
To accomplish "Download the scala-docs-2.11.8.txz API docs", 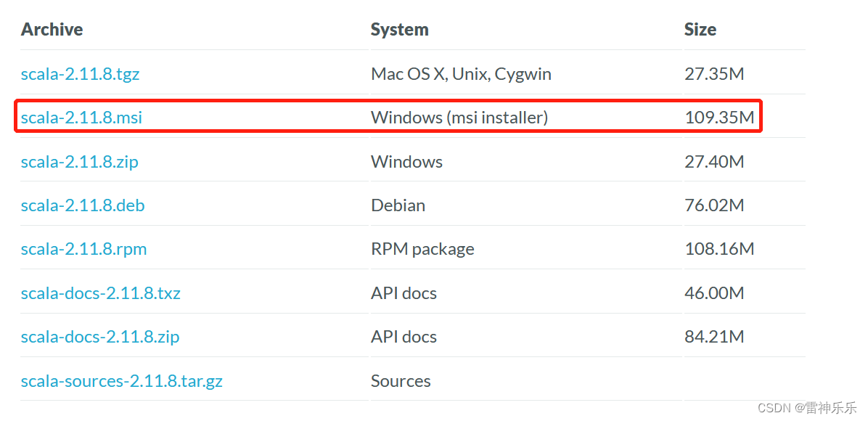I will (101, 293).
